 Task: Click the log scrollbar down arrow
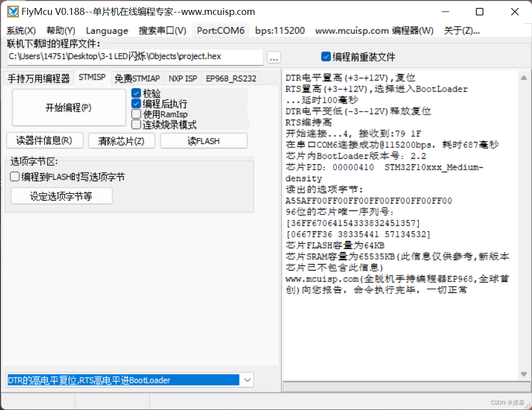(524, 374)
